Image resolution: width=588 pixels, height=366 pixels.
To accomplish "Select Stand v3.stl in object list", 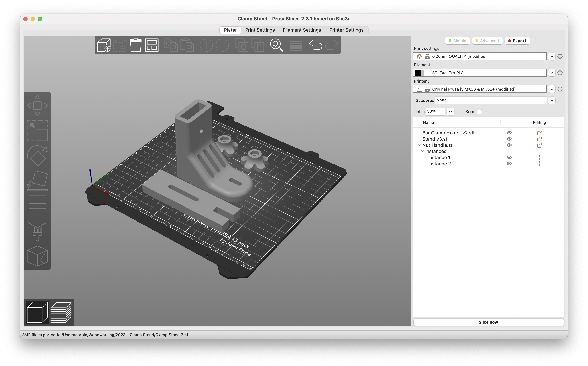I will pyautogui.click(x=435, y=139).
